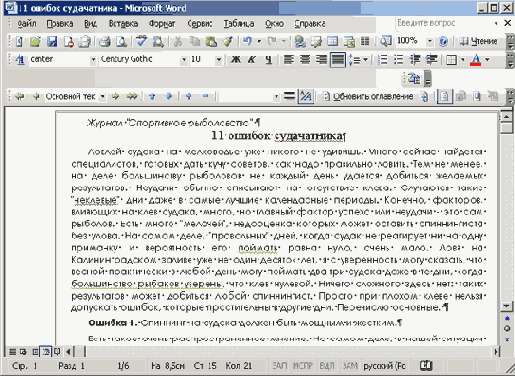
Task: Insert an Excel worksheet icon
Action: point(349,41)
